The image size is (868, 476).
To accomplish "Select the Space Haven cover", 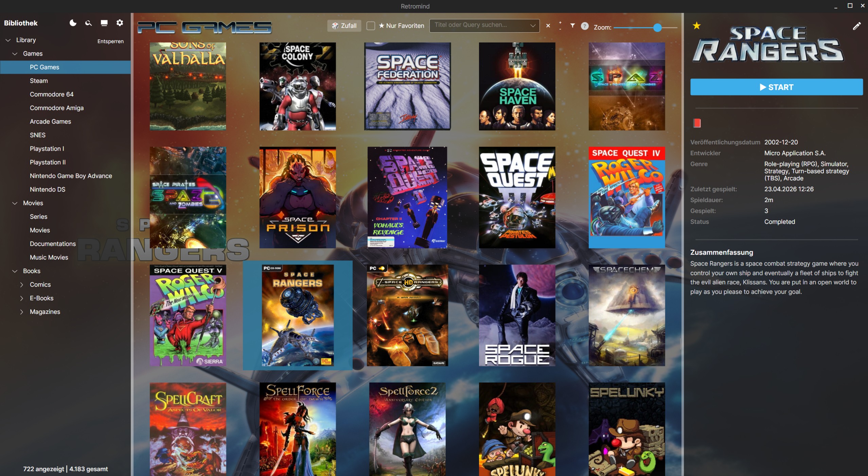I will pos(517,86).
